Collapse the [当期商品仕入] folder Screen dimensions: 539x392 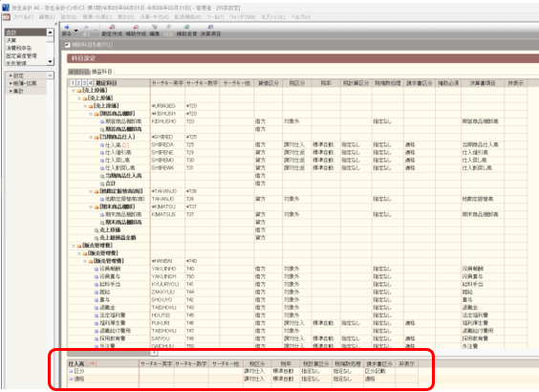coord(91,138)
